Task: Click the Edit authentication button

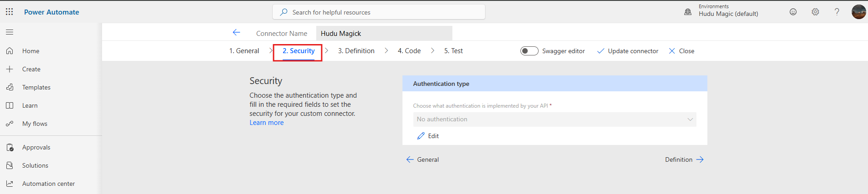Action: [x=428, y=136]
